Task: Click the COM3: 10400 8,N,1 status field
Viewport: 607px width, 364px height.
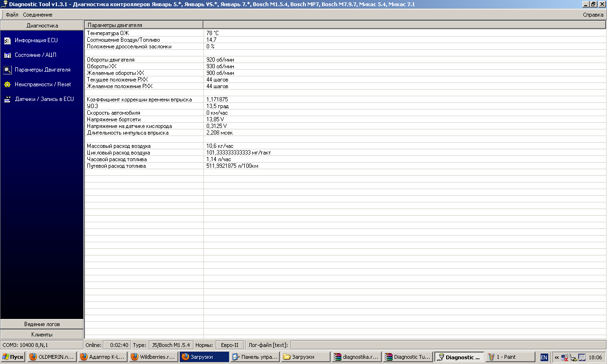Action: coord(42,345)
